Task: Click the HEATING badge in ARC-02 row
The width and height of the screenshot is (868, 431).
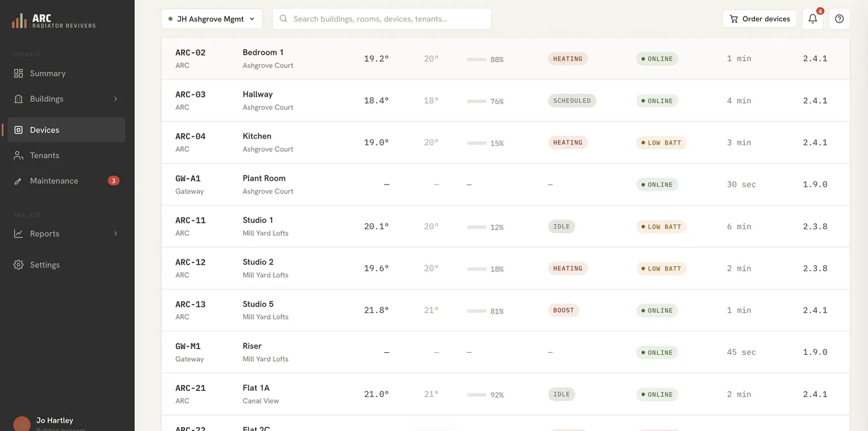Action: click(x=567, y=58)
